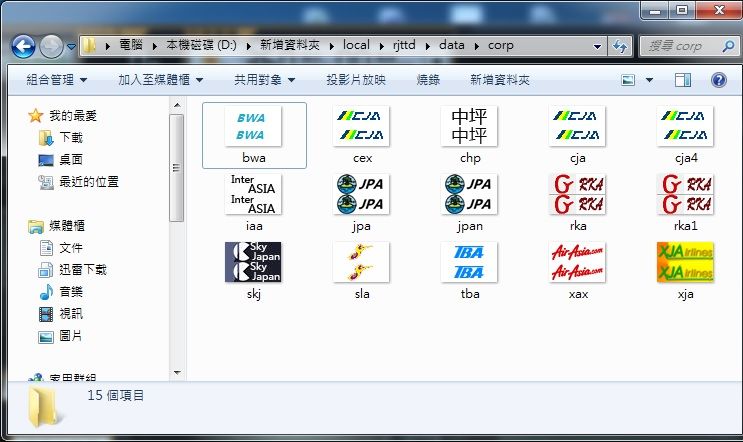Select the xax AirAsia folder
Screen dimensions: 743x442
(578, 262)
